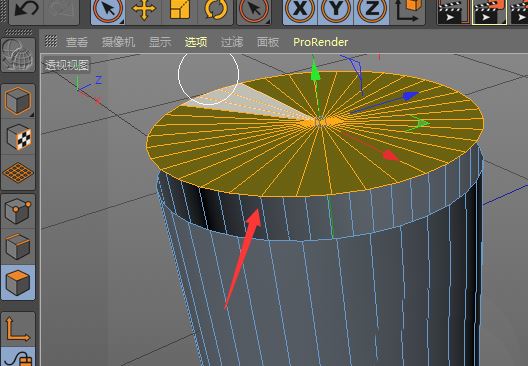The image size is (528, 366).
Task: Switch to Texture mode checkered cube
Action: tap(18, 137)
